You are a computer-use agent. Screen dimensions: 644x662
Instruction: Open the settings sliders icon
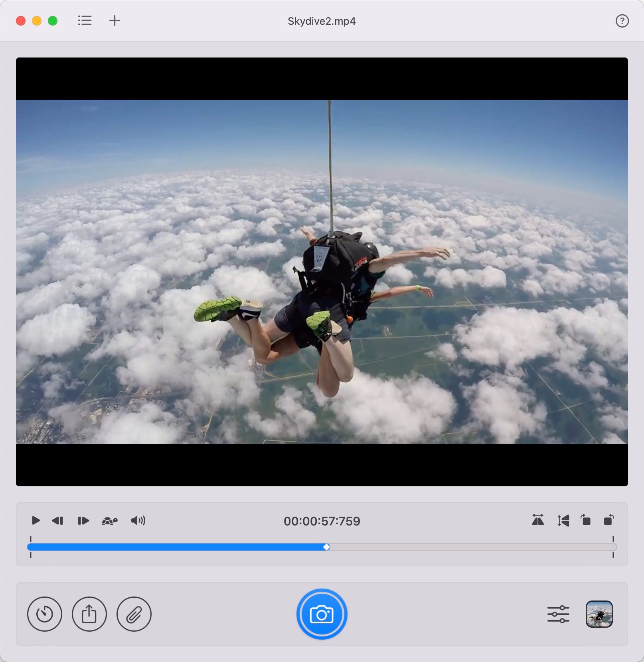[558, 614]
